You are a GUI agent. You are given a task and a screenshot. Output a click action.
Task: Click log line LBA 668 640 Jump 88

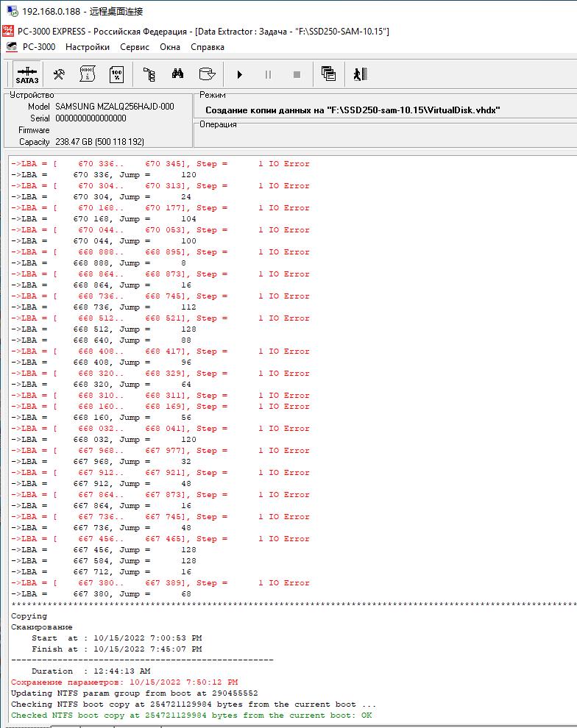102,340
